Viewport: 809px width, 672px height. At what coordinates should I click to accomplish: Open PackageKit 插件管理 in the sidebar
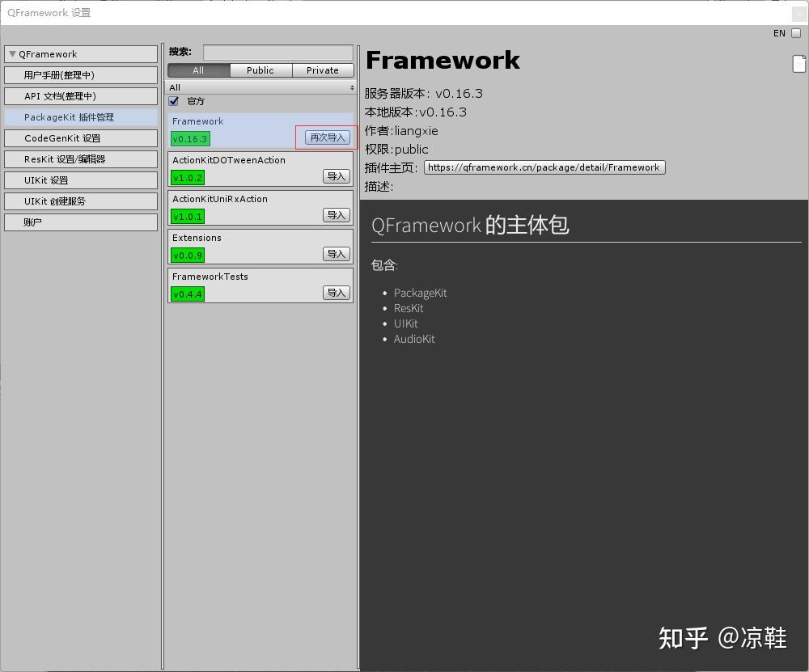80,116
